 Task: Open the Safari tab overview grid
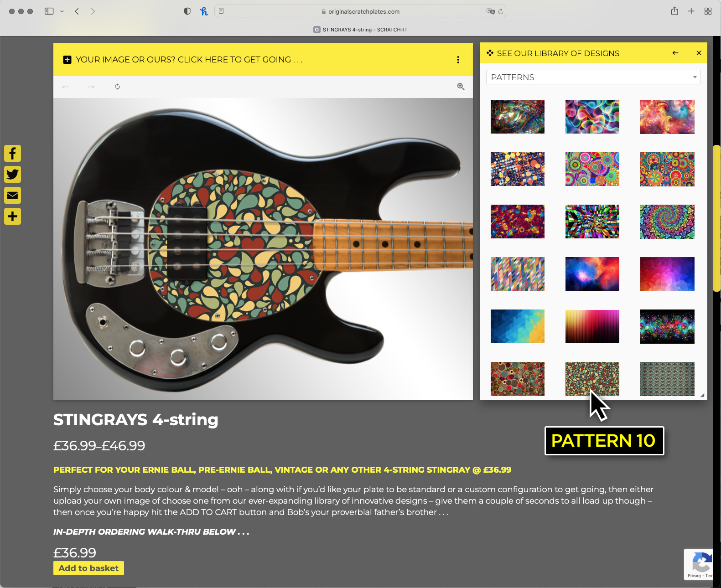[708, 11]
